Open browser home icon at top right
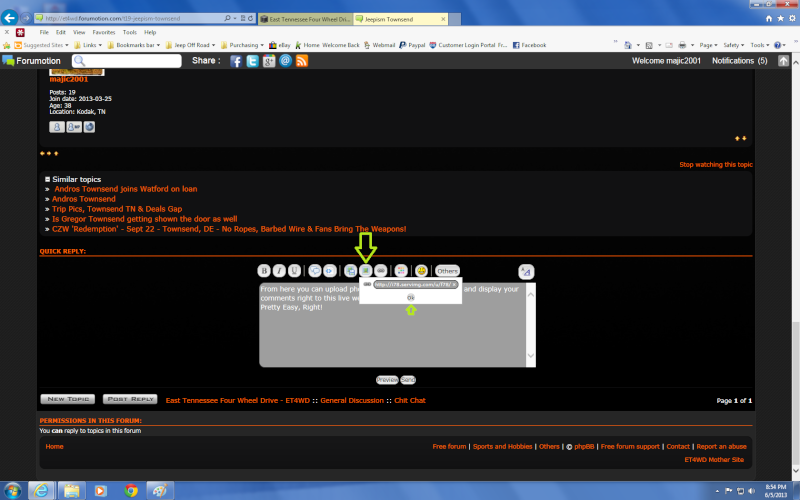This screenshot has height=500, width=800. [769, 18]
